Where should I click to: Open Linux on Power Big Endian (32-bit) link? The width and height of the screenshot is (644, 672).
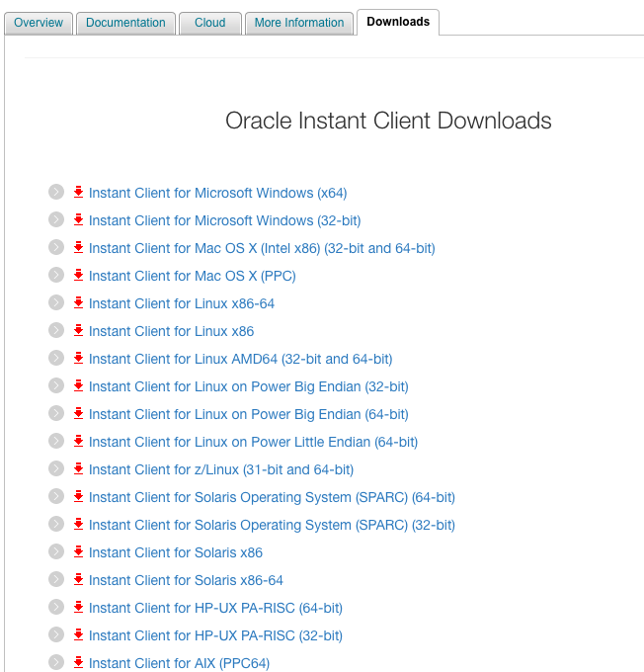(249, 386)
